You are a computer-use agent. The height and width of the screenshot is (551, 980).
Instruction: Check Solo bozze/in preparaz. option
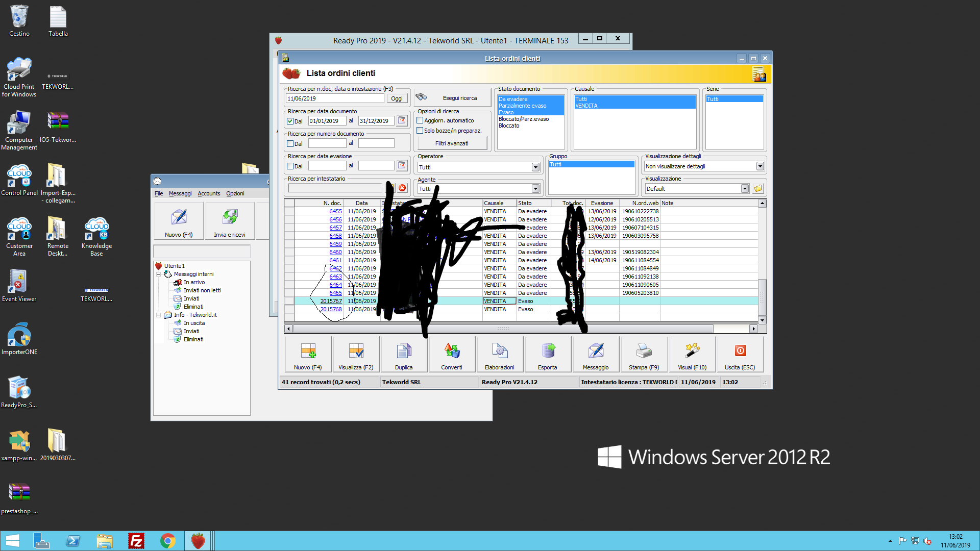[x=420, y=131]
